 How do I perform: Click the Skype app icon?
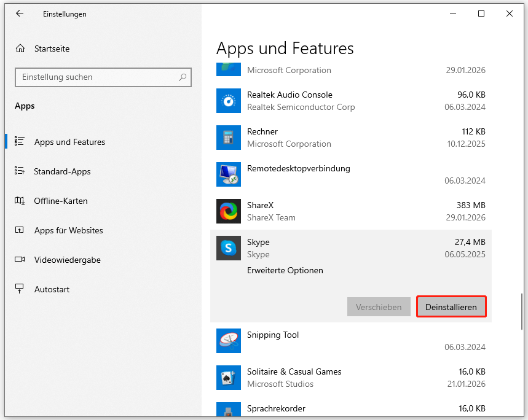pos(229,248)
